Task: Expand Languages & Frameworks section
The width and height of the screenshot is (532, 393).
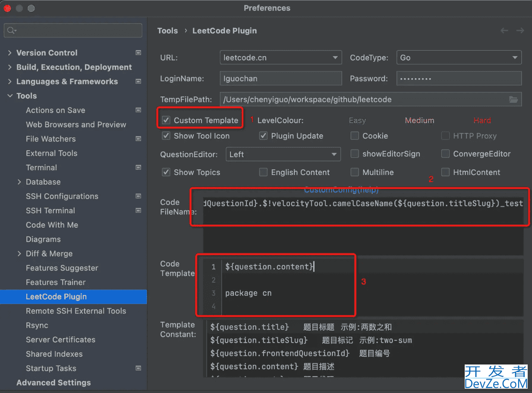Action: click(x=10, y=81)
